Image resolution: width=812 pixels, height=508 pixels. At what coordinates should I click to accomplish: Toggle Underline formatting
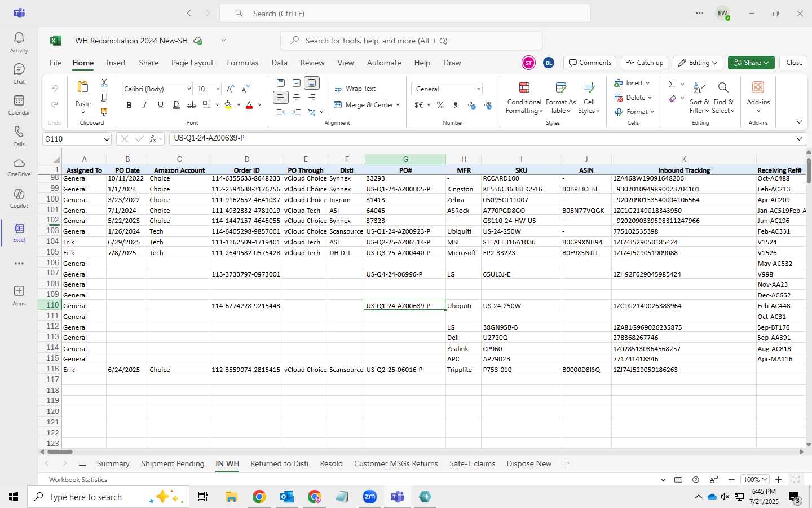pyautogui.click(x=161, y=105)
